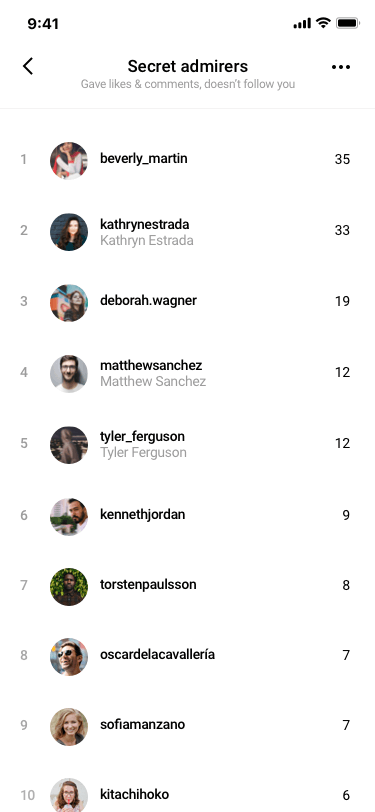
Task: Tap the cellular signal bars icon
Action: tap(302, 23)
